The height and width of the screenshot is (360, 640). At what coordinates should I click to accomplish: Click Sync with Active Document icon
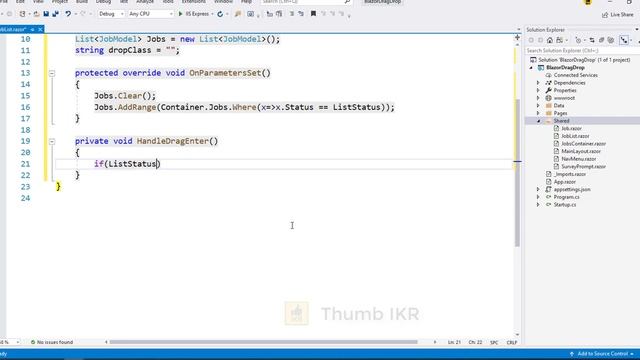592,40
